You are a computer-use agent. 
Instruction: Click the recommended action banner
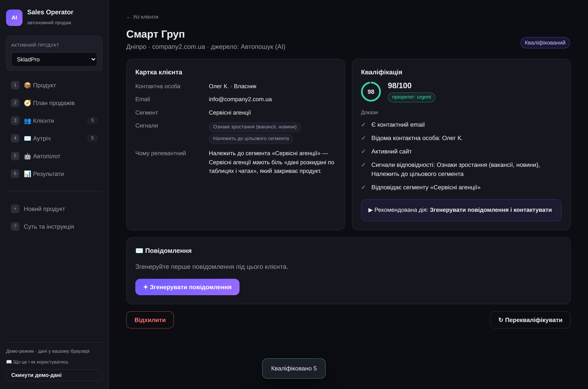[461, 210]
